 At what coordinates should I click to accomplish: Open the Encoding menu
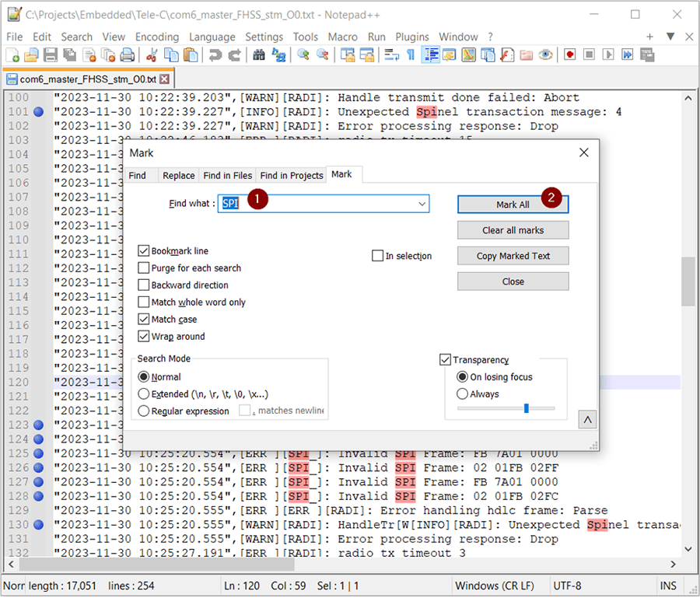tap(157, 37)
